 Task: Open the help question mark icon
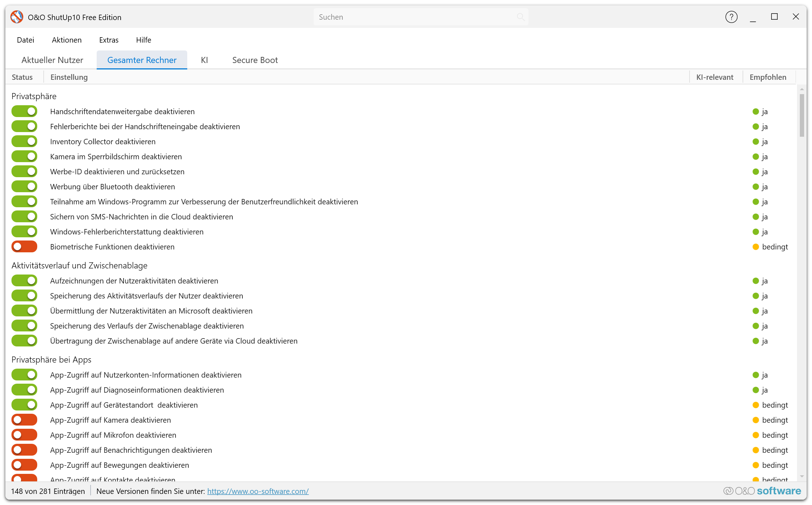point(731,17)
